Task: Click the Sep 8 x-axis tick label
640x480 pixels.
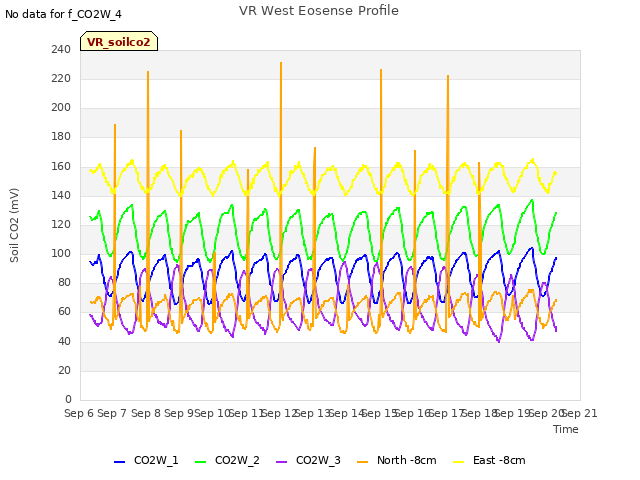Action: click(145, 413)
